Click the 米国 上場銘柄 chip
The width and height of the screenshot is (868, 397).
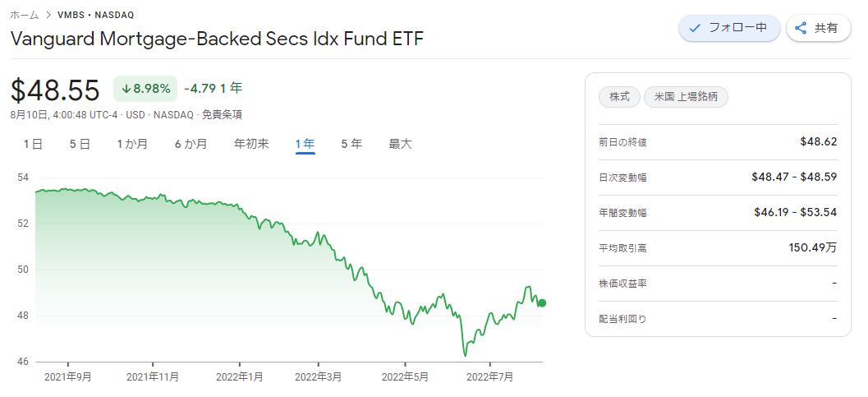[686, 97]
